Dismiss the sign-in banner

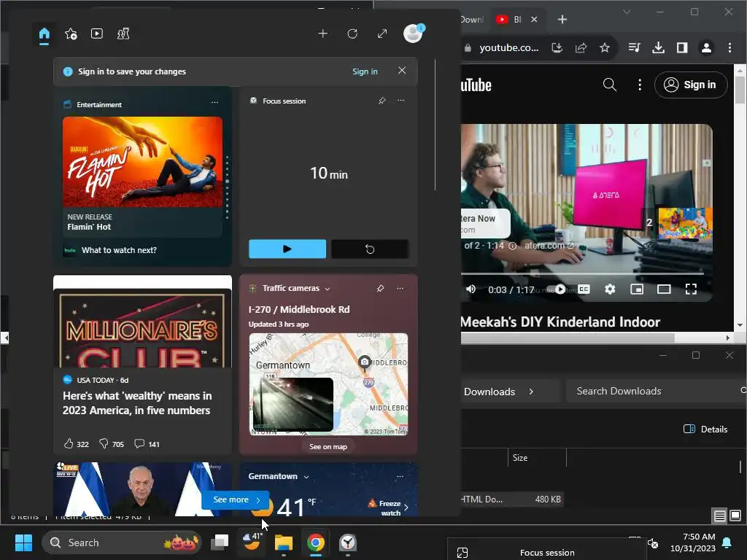(402, 71)
